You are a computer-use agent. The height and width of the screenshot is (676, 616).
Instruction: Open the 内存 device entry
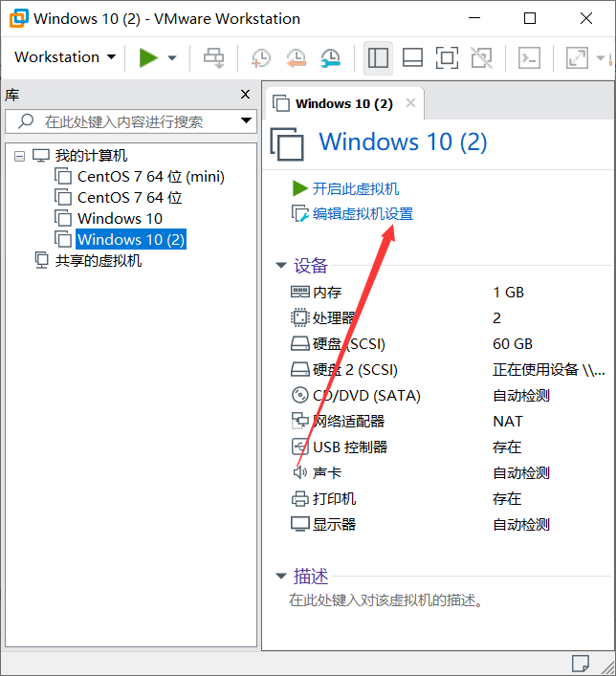tap(327, 293)
